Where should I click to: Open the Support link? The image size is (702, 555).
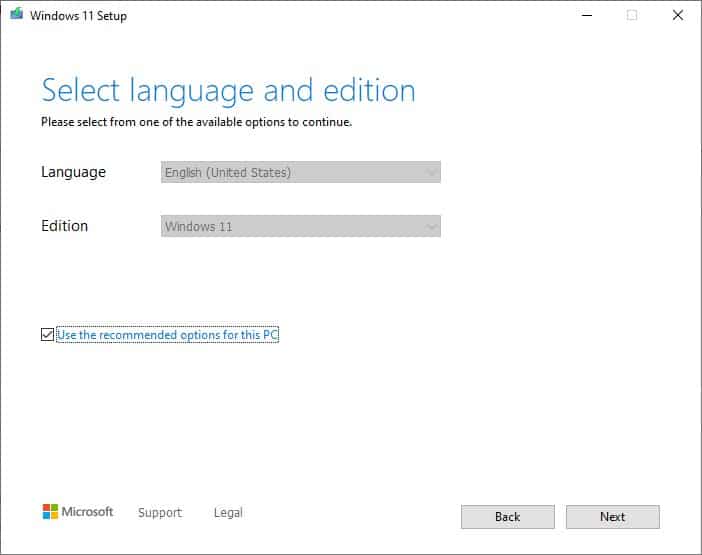pos(160,512)
